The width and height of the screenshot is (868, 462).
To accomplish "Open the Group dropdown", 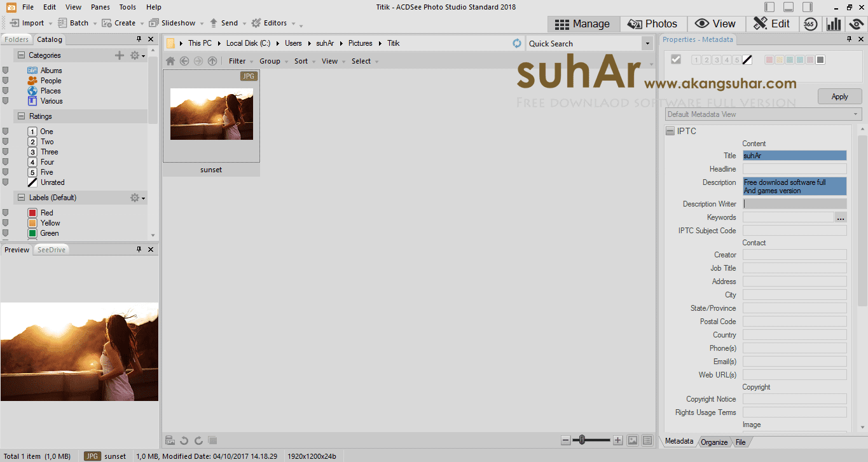I will 273,61.
